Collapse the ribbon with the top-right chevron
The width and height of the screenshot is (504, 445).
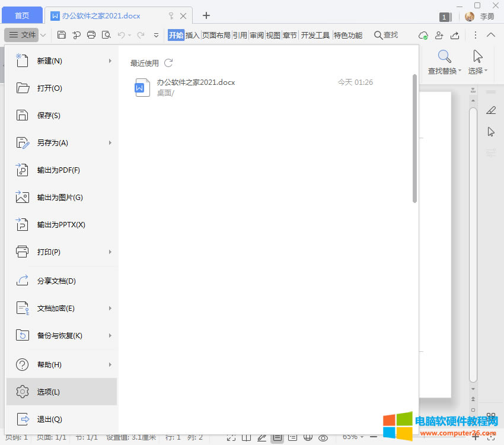click(491, 35)
